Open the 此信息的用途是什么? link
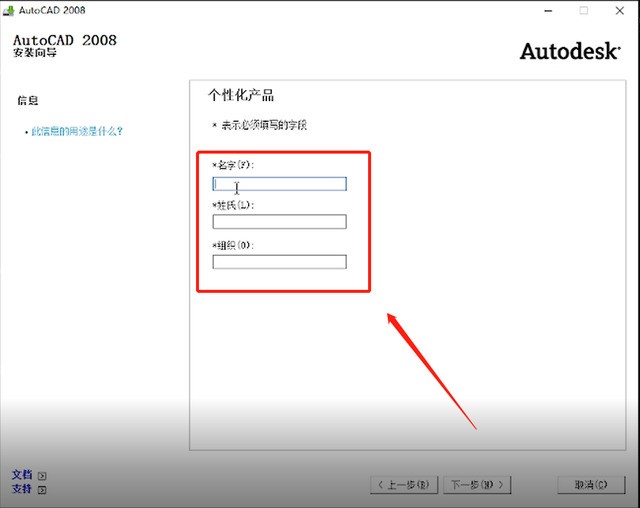Viewport: 640px width, 508px height. click(x=77, y=131)
